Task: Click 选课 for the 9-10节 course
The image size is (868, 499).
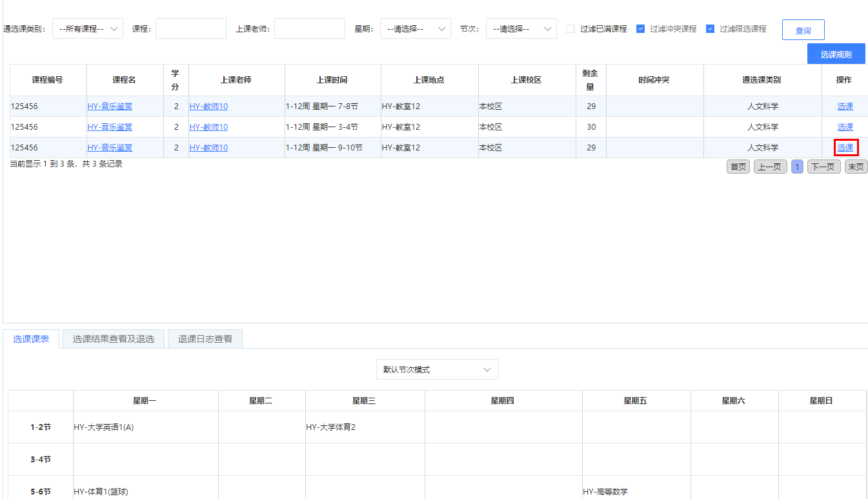Action: pos(845,148)
